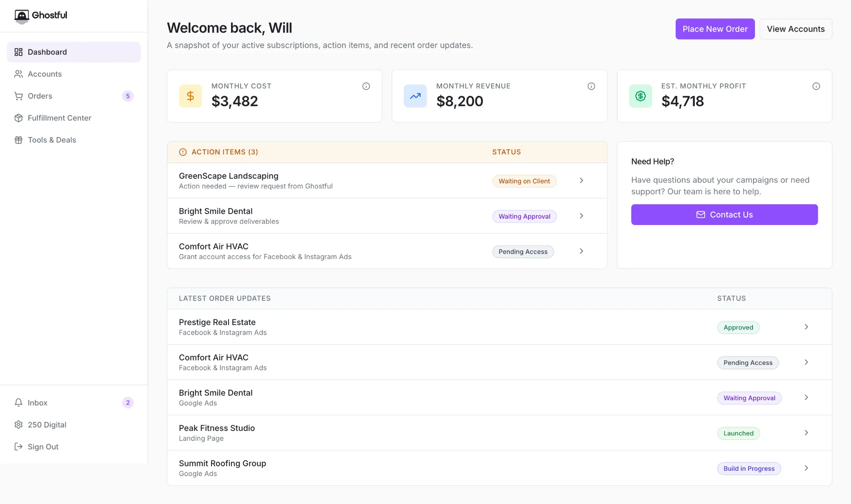Click the Monthly Revenue info icon
Screen dimensions: 851x504
point(591,86)
